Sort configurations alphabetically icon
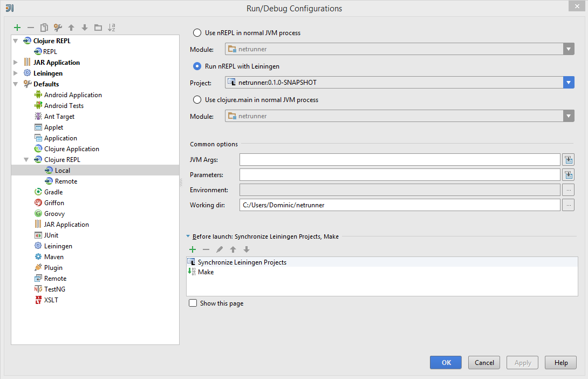This screenshot has height=379, width=588. 112,28
